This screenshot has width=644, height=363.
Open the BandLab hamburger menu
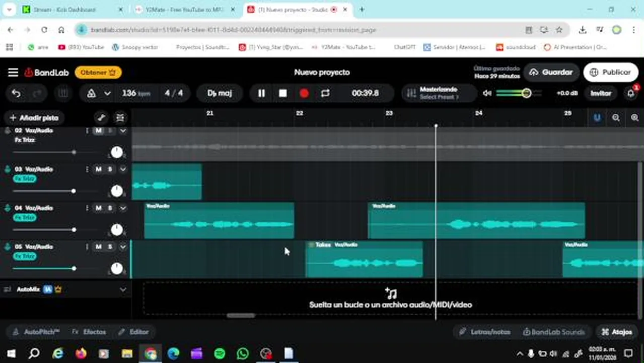13,73
